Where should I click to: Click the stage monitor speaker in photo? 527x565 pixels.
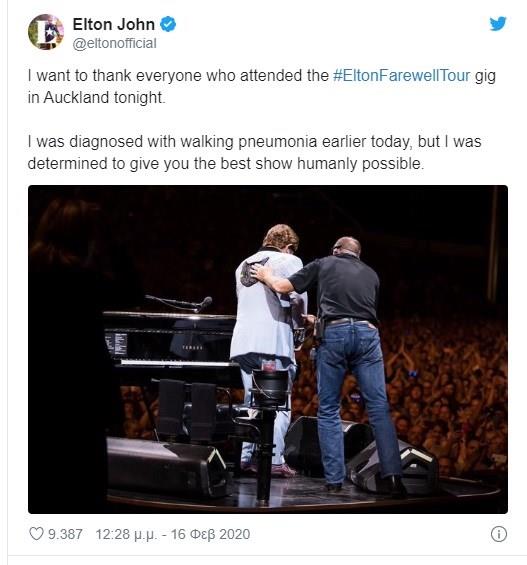point(166,467)
